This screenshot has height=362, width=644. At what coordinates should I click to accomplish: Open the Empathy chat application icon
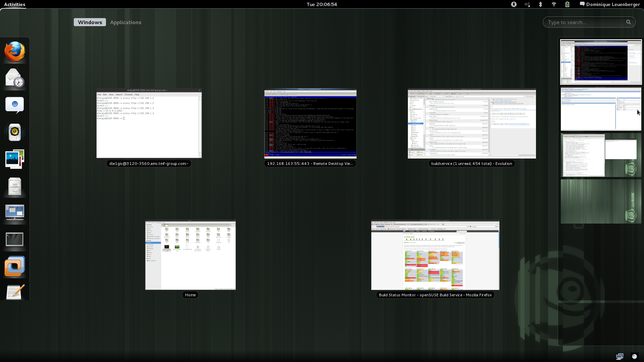click(x=14, y=105)
